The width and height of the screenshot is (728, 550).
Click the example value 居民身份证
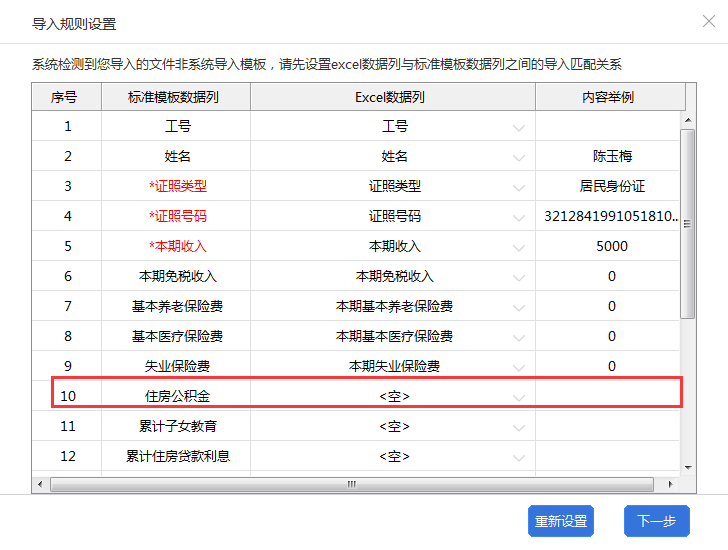pyautogui.click(x=612, y=186)
